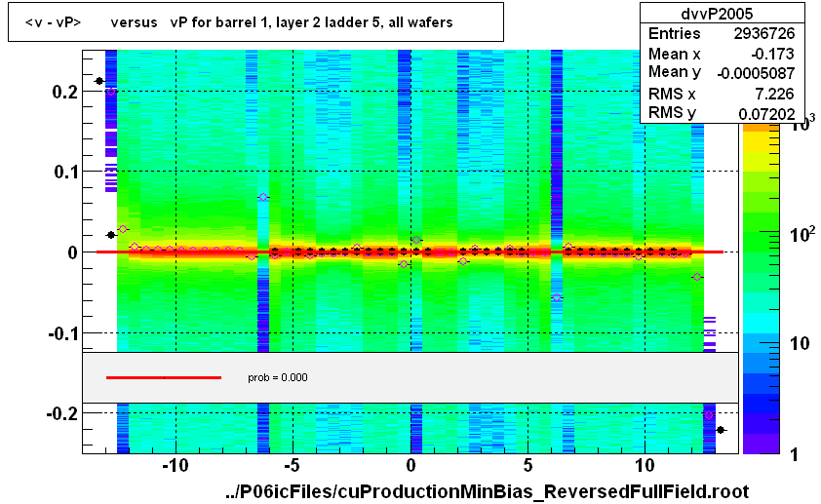Click y-axis label 0.1
The height and width of the screenshot is (504, 821).
pos(66,172)
